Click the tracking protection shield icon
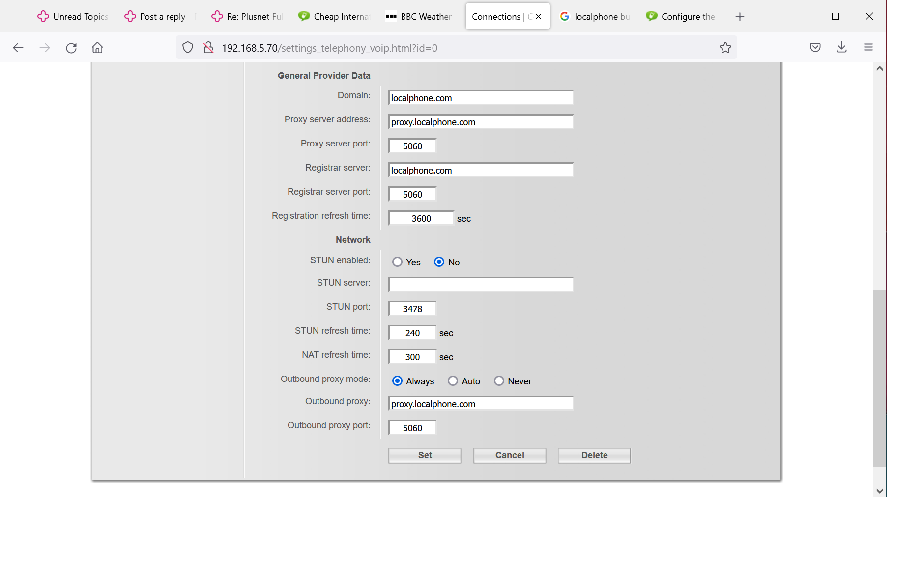This screenshot has width=924, height=584. (x=188, y=48)
